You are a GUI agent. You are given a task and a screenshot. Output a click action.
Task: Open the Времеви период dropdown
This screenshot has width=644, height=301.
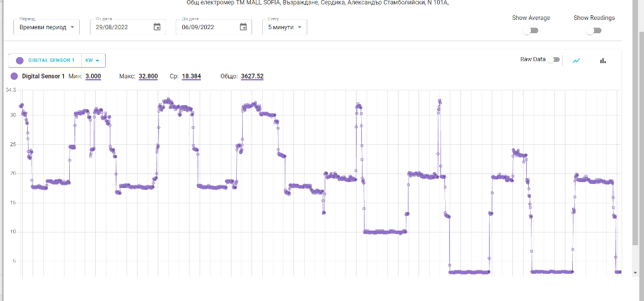pos(47,27)
